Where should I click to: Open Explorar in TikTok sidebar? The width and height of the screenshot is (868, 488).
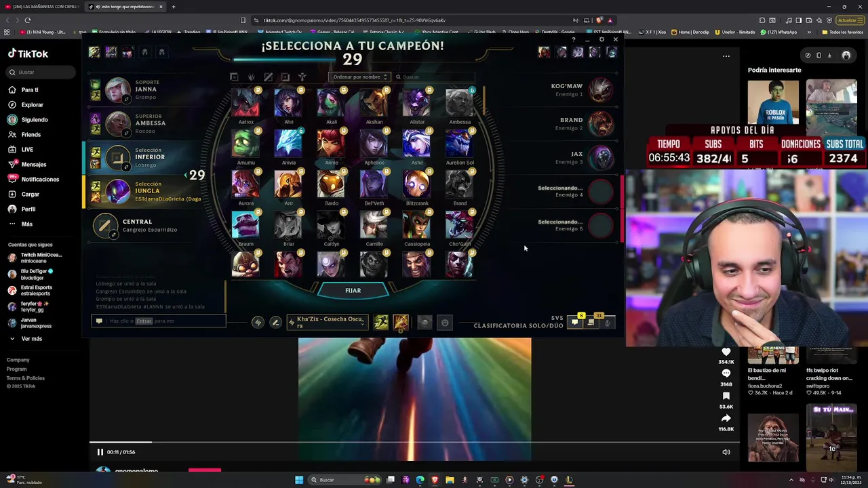tap(32, 104)
